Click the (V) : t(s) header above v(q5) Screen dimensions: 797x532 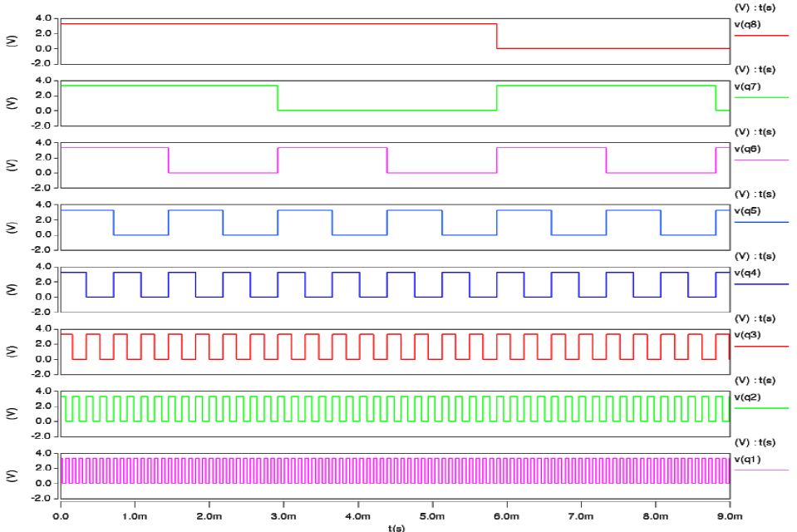pos(755,194)
